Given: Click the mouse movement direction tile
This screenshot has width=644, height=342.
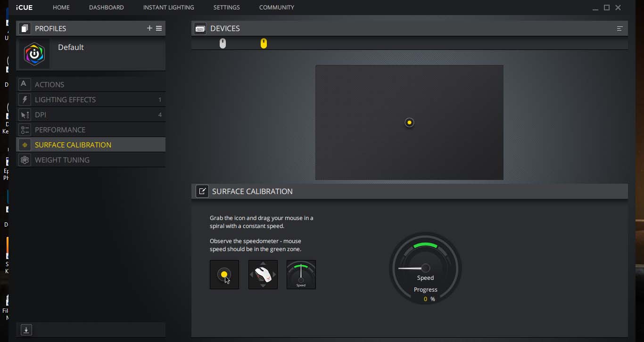Looking at the screenshot, I should point(263,275).
